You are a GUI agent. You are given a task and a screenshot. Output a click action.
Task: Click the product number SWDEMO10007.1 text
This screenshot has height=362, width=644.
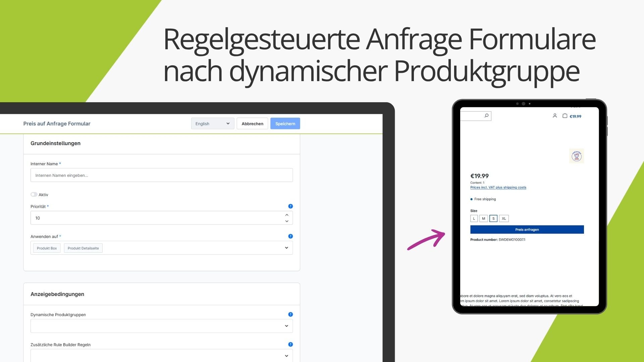click(512, 240)
